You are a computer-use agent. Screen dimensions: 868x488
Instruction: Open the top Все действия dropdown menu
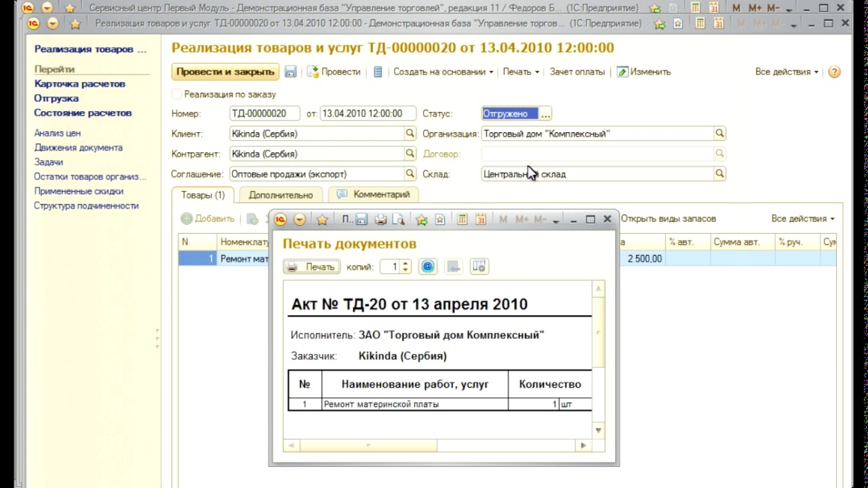pyautogui.click(x=787, y=72)
